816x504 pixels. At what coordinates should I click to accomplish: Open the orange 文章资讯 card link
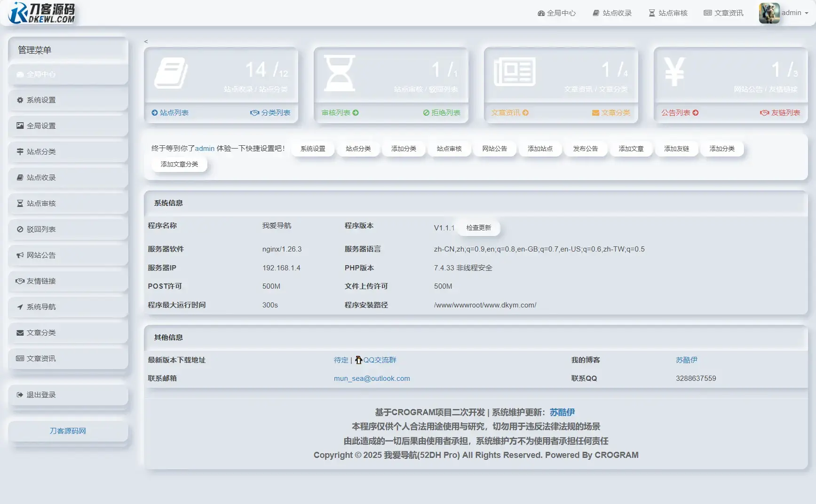pos(510,113)
